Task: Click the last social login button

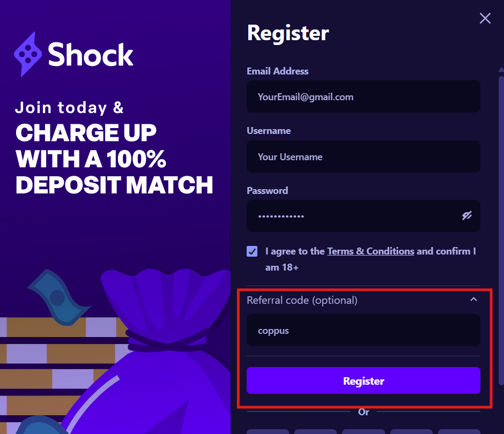Action: tap(459, 431)
